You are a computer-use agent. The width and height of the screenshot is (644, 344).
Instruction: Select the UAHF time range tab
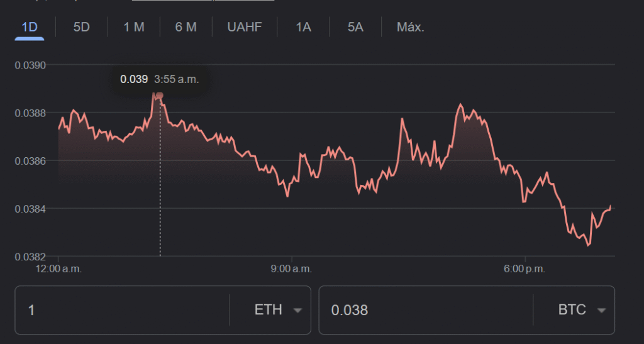pyautogui.click(x=245, y=27)
